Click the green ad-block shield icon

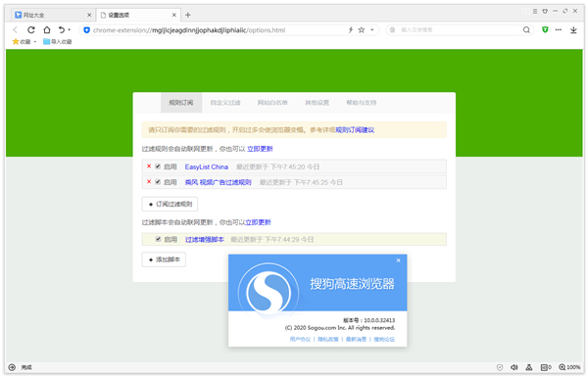point(545,29)
